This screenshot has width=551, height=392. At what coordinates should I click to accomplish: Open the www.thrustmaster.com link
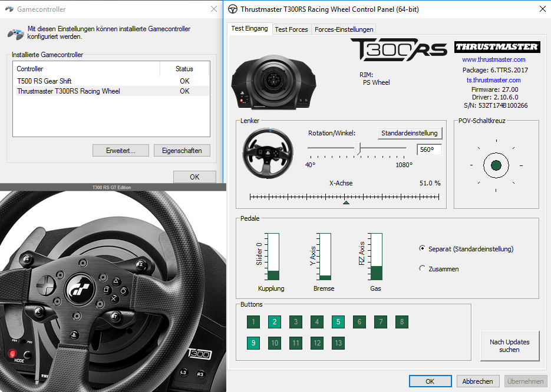pyautogui.click(x=493, y=59)
